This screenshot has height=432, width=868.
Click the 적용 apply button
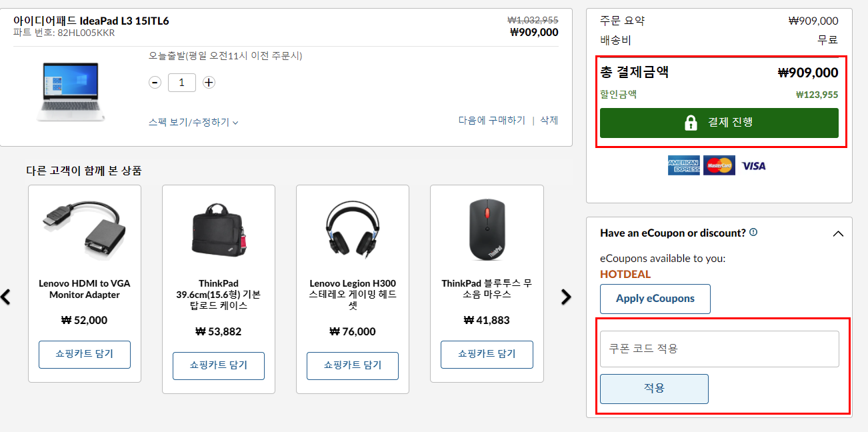654,389
